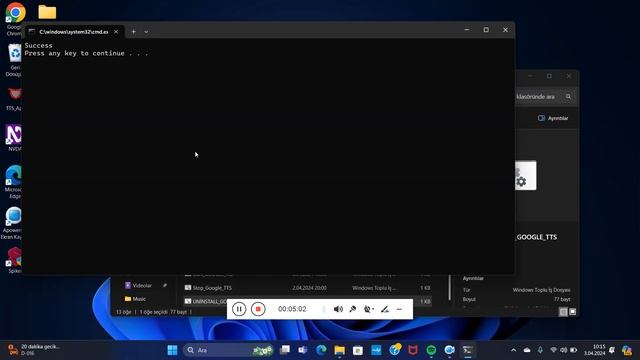
Task: Open Music folder in Explorer sidebar
Action: [x=135, y=299]
